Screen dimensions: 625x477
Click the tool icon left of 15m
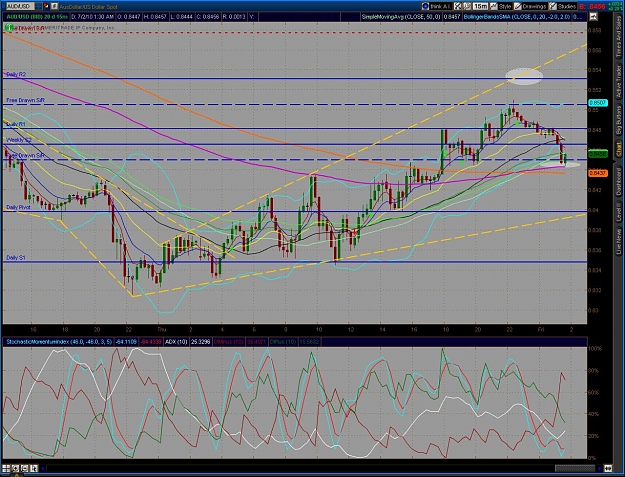(467, 6)
